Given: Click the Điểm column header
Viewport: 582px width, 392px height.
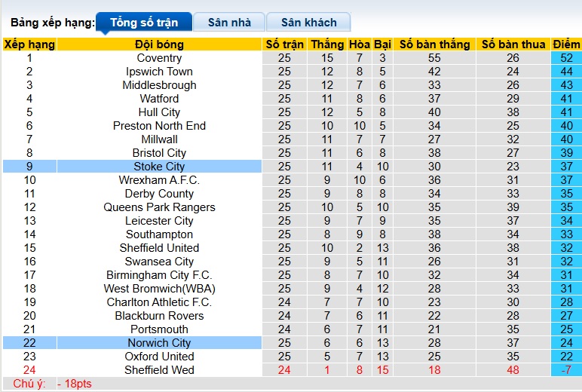Looking at the screenshot, I should [x=566, y=44].
